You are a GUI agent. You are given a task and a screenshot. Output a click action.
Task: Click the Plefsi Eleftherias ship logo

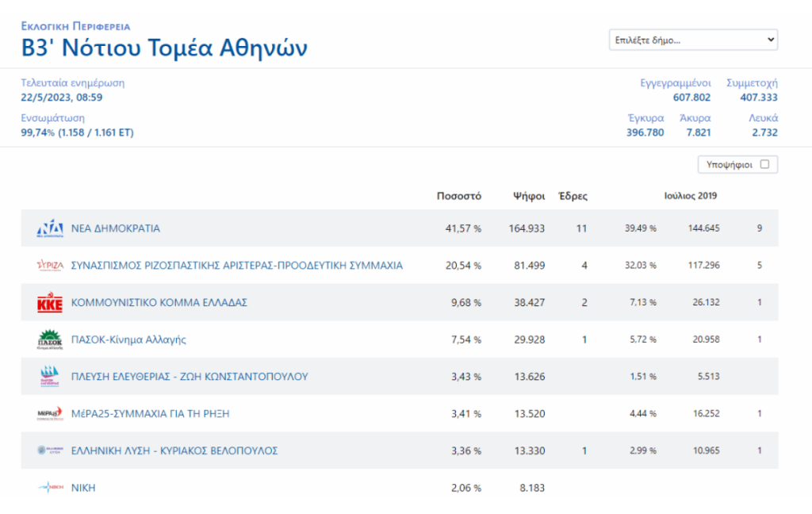(x=50, y=377)
